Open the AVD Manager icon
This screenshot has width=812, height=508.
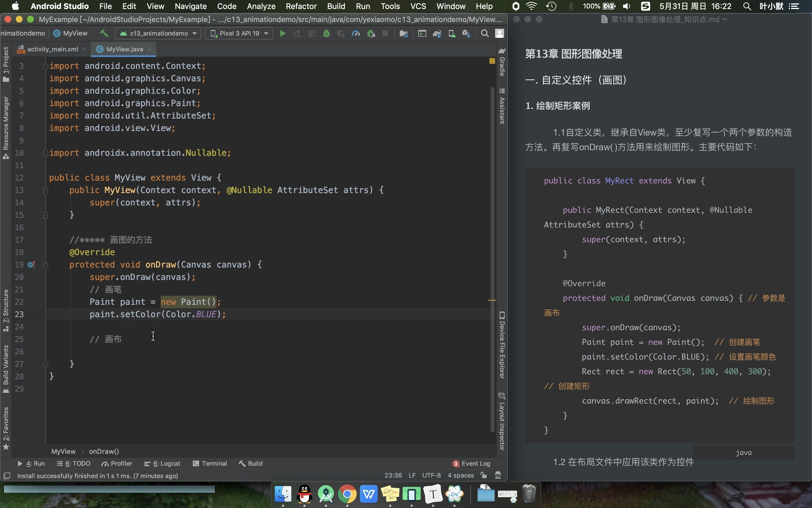tap(452, 33)
